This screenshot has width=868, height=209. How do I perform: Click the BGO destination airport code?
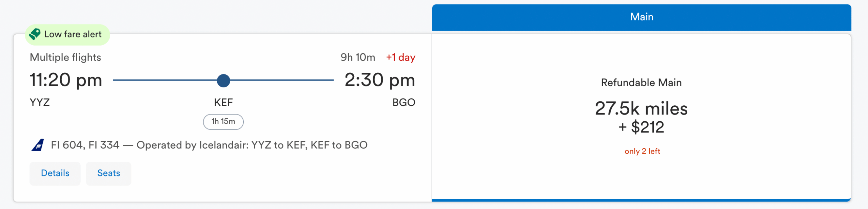click(x=403, y=103)
